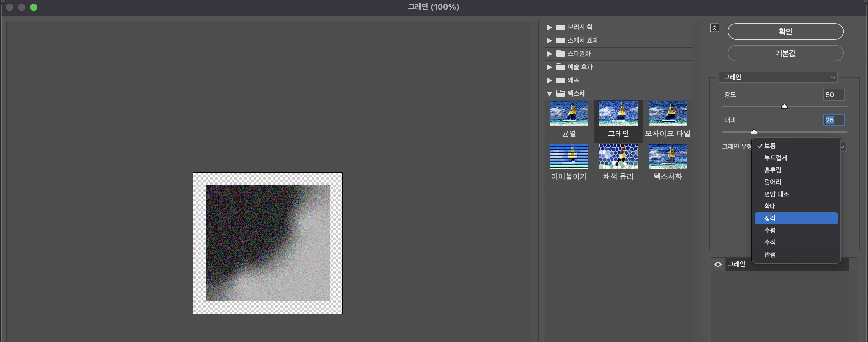Screen dimensions: 868x342
Task: Toggle eye visibility of 그레인 effect layer
Action: coord(718,264)
